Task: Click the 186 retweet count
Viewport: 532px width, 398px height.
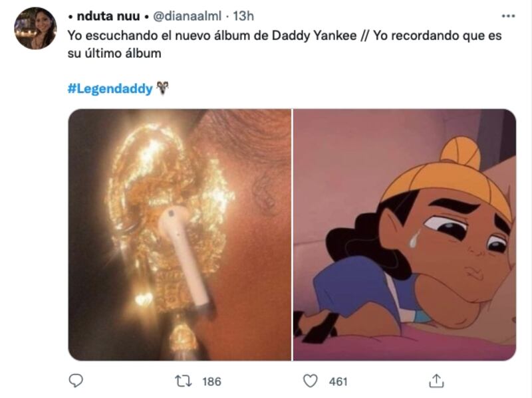Action: (211, 382)
